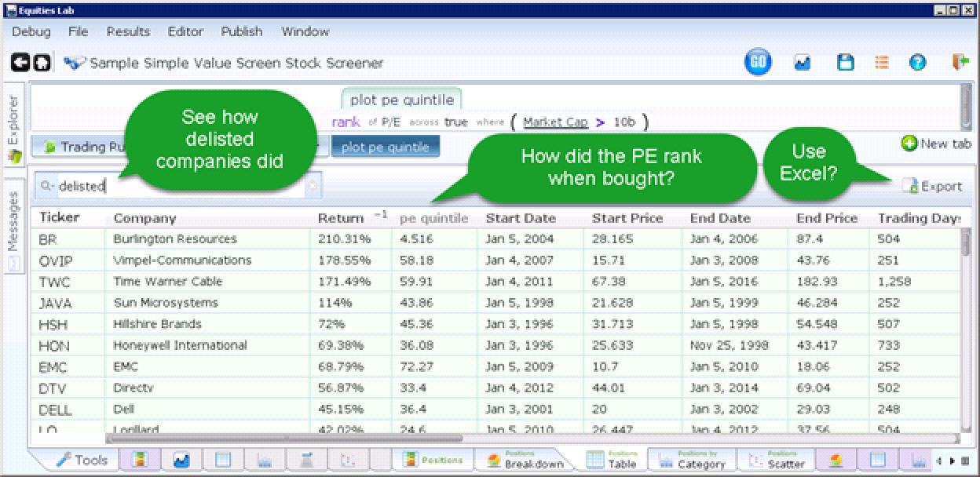Select the Hillshire Brands row
The height and width of the screenshot is (477, 980).
[496, 324]
